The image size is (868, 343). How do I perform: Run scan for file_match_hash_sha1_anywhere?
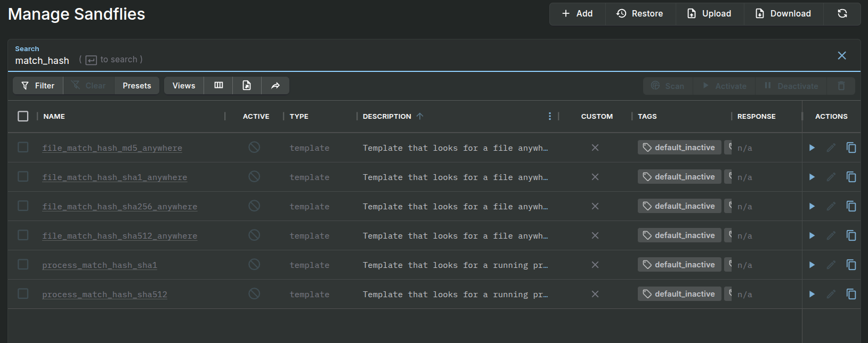(x=812, y=177)
